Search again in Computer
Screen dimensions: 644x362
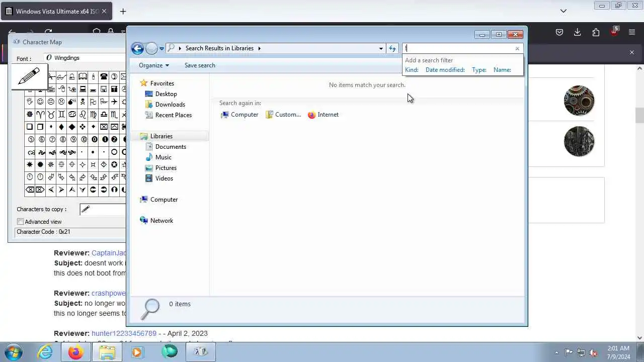[239, 115]
